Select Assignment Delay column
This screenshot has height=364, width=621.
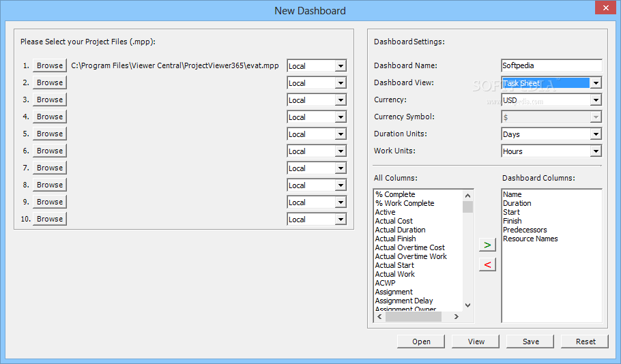tap(403, 301)
